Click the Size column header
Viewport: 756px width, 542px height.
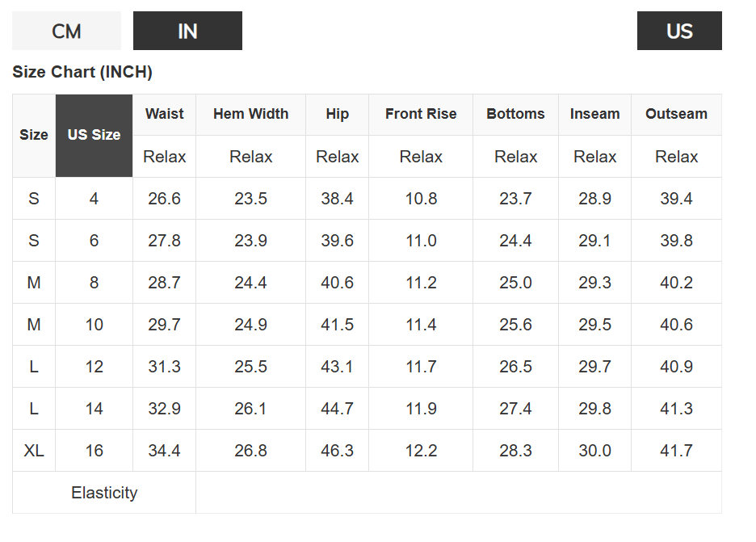click(34, 135)
